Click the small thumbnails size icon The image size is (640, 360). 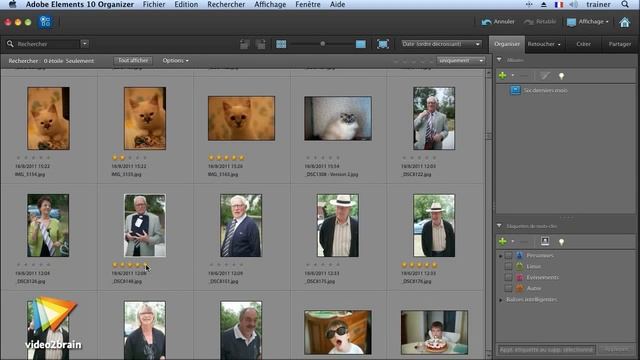pos(281,44)
